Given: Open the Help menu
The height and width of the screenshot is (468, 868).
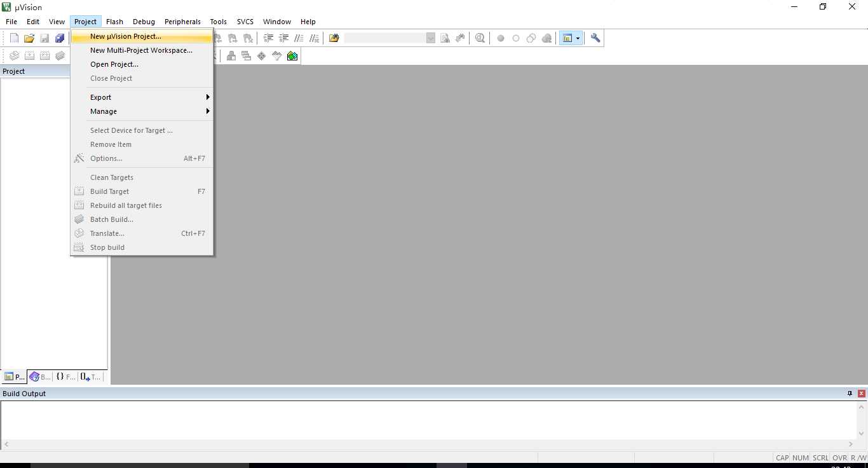Looking at the screenshot, I should (x=308, y=22).
